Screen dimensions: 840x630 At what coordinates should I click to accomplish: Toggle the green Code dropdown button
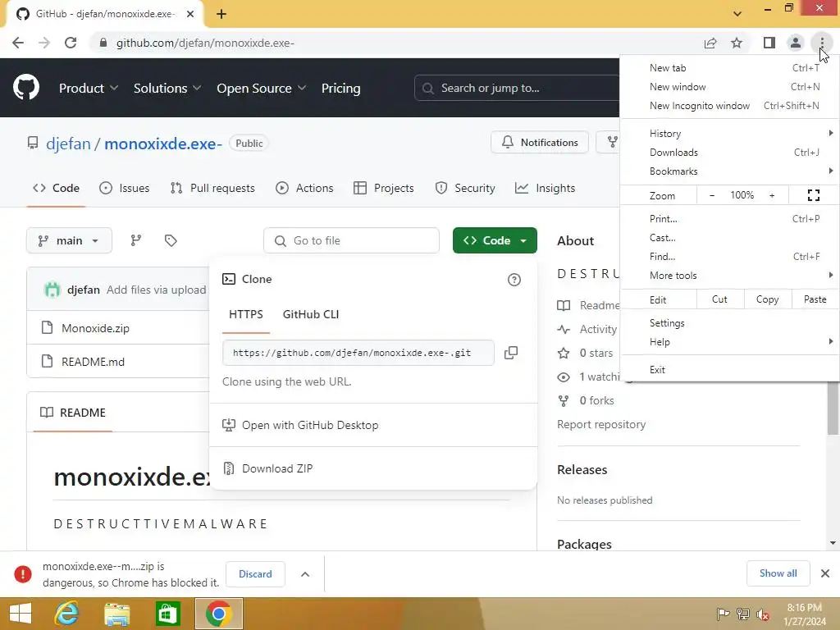(495, 240)
